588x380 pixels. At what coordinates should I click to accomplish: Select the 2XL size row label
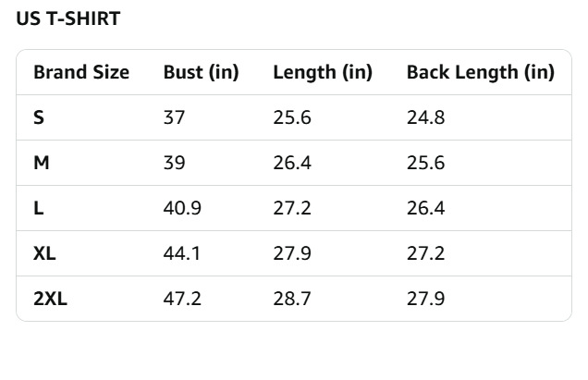click(50, 299)
